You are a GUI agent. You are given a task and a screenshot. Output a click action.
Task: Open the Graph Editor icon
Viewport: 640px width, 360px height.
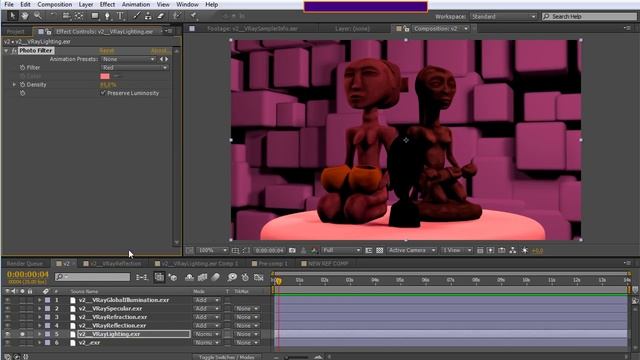tap(258, 277)
